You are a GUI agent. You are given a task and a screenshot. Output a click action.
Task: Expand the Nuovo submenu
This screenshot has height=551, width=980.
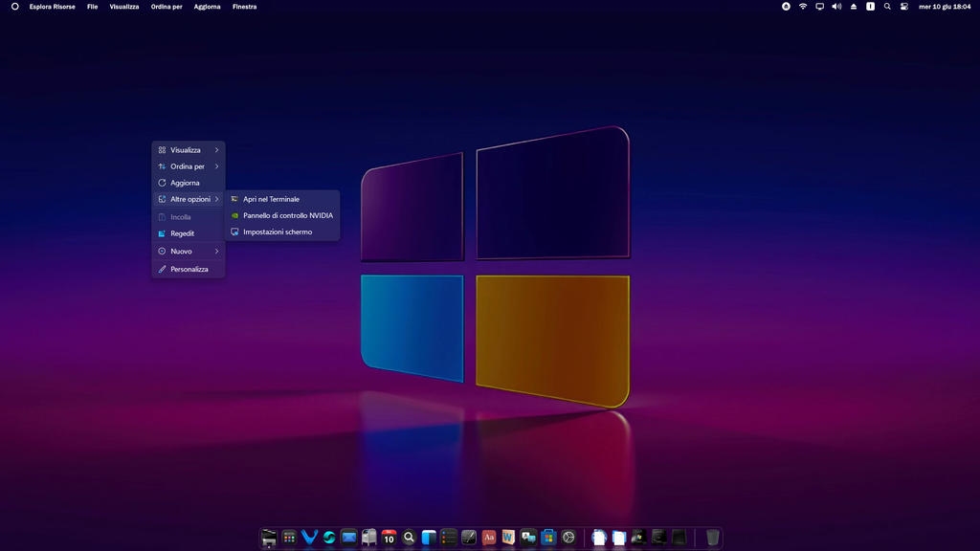pos(189,252)
